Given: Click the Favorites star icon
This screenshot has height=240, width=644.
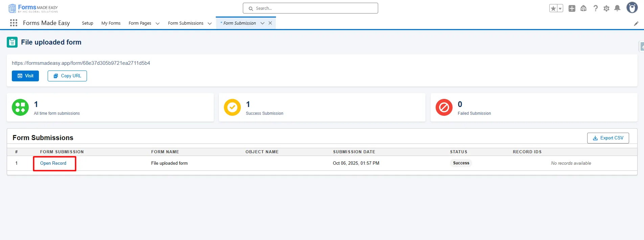Looking at the screenshot, I should 553,8.
